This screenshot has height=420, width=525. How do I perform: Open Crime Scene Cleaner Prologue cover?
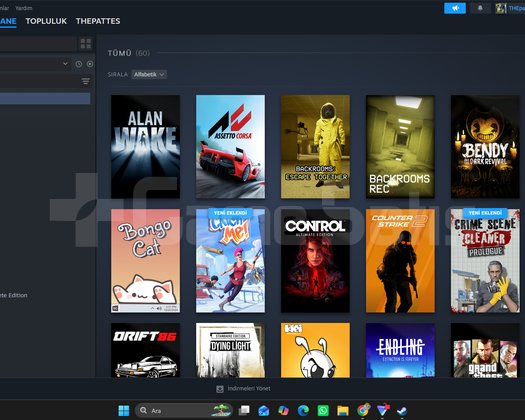(x=485, y=261)
